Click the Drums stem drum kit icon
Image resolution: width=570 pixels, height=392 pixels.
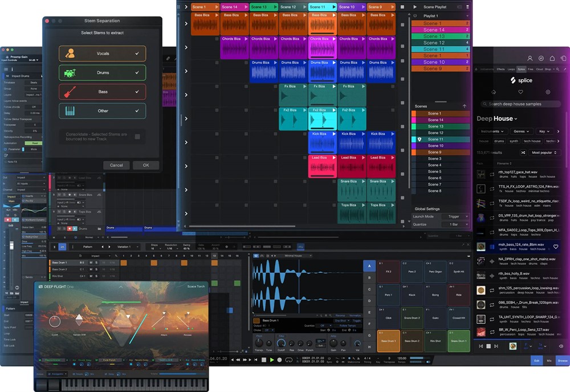click(x=70, y=73)
